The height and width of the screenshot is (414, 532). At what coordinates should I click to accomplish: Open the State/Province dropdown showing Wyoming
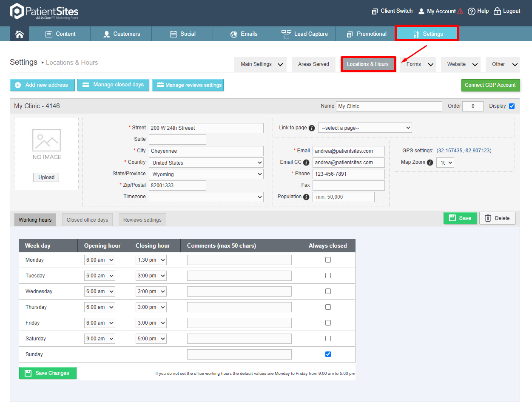pos(206,174)
